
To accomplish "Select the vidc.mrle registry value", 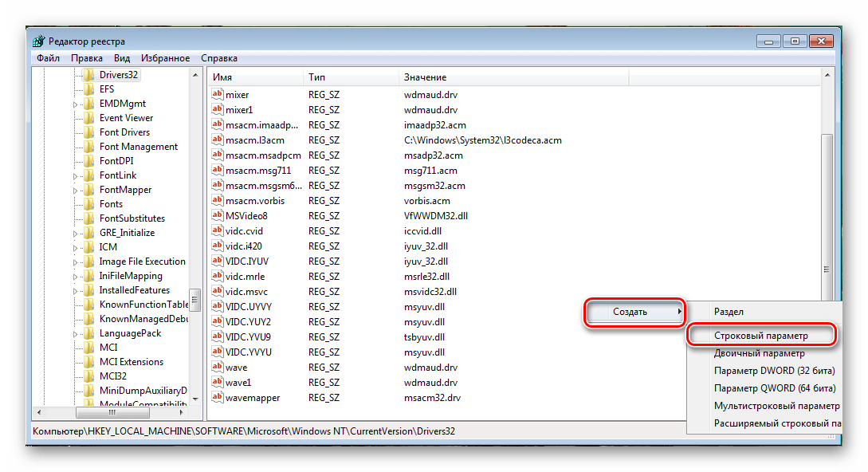I will [x=244, y=277].
